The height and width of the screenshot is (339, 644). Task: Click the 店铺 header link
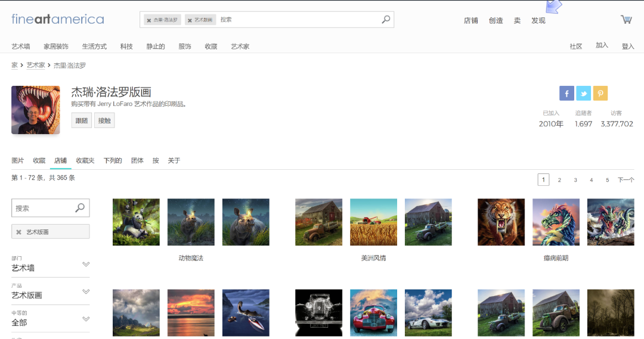(470, 20)
